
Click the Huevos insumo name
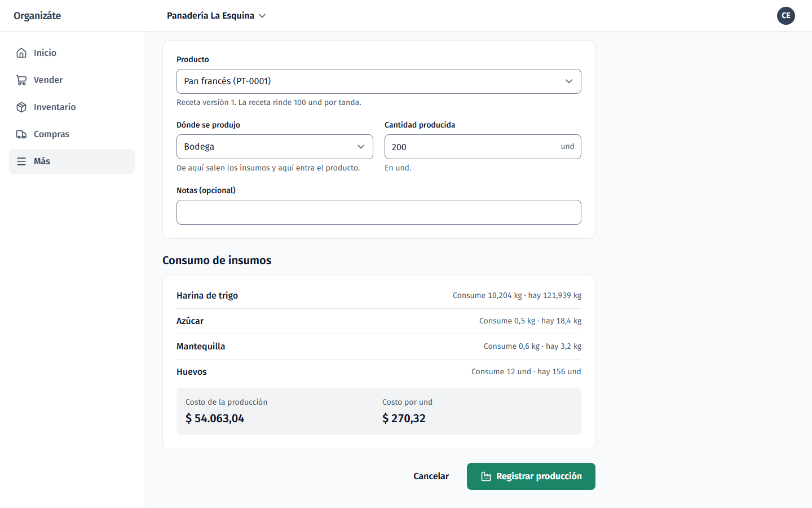click(x=192, y=372)
